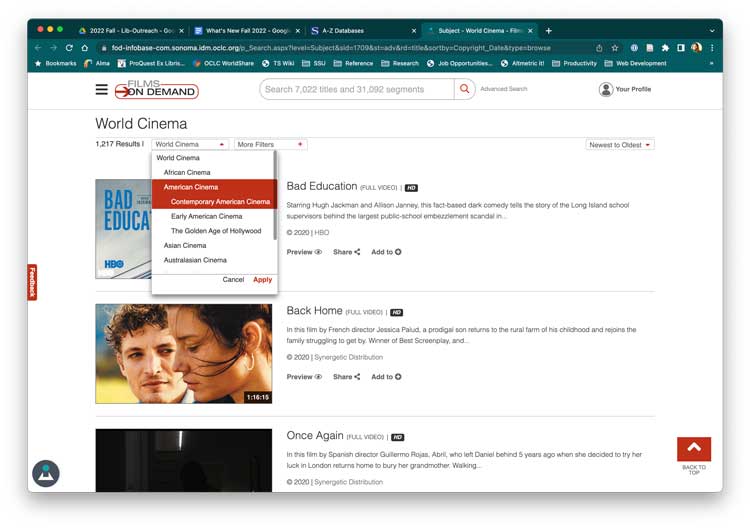Image resolution: width=750 pixels, height=528 pixels.
Task: Switch to What's New Fall 2022 tab
Action: point(248,31)
